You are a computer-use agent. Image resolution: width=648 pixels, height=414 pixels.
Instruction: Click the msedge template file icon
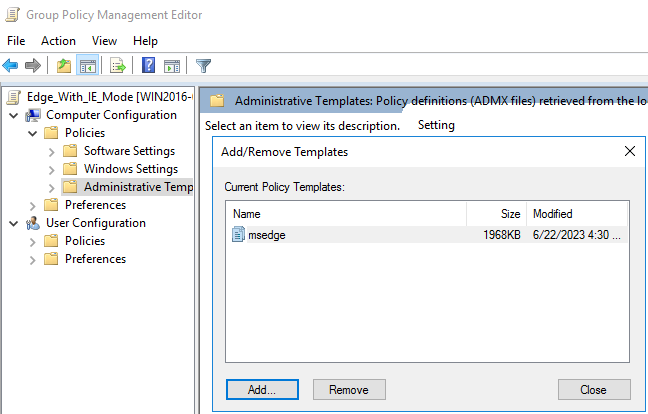pyautogui.click(x=238, y=234)
